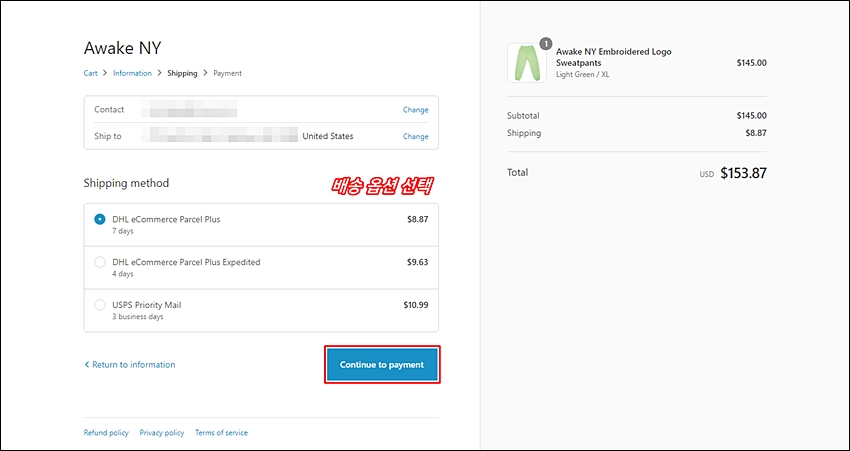Click the chevron between Cart and Information
Screen dimensions: 850x451
click(105, 73)
